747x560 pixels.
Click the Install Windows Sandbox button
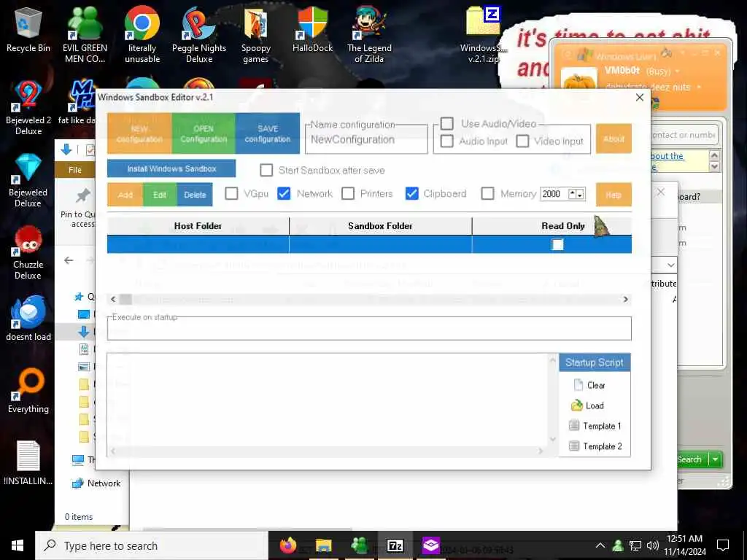pyautogui.click(x=171, y=168)
